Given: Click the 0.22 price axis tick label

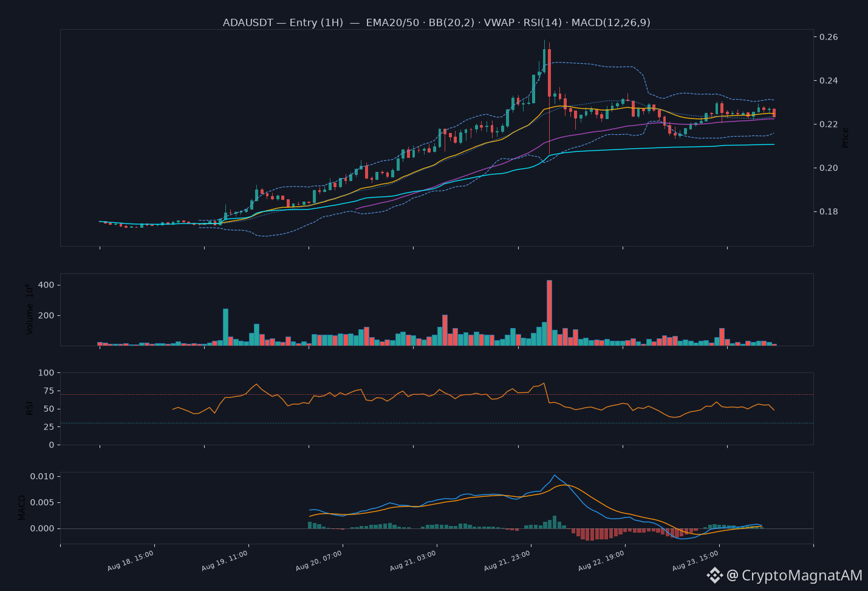Looking at the screenshot, I should [x=829, y=125].
